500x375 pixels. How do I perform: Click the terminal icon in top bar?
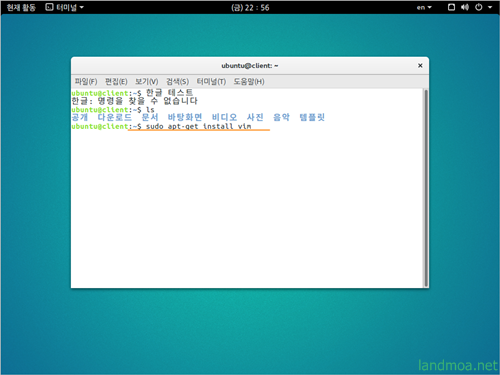point(49,7)
